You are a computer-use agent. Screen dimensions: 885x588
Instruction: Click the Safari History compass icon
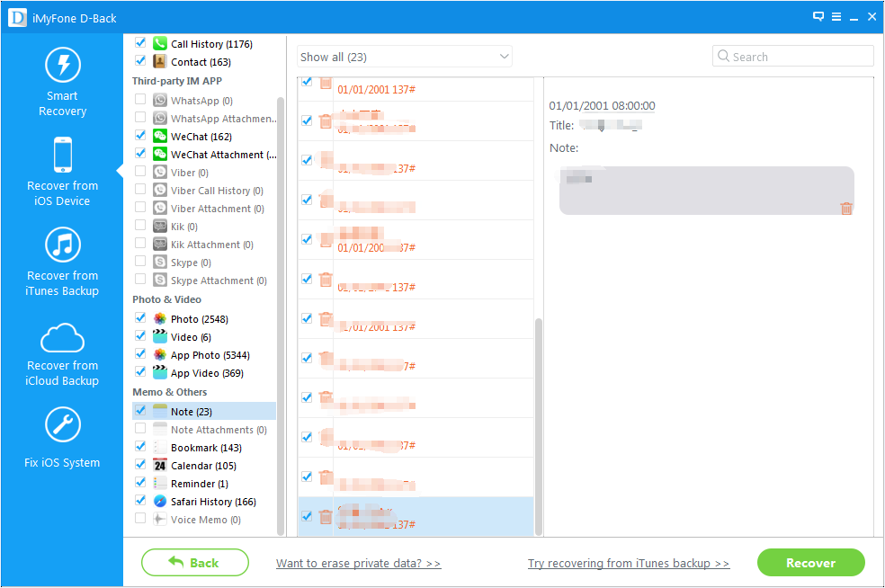point(160,502)
